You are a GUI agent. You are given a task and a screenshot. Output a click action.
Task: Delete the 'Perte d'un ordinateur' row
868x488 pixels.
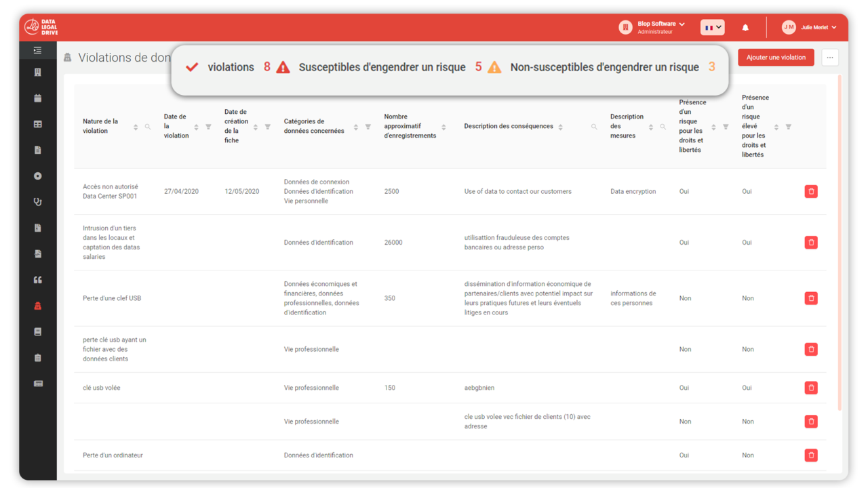[x=811, y=455]
